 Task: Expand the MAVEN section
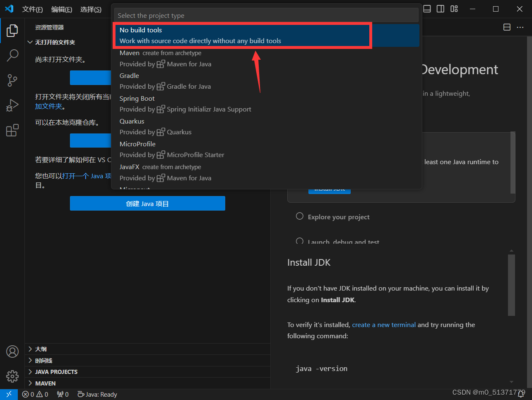pyautogui.click(x=147, y=383)
